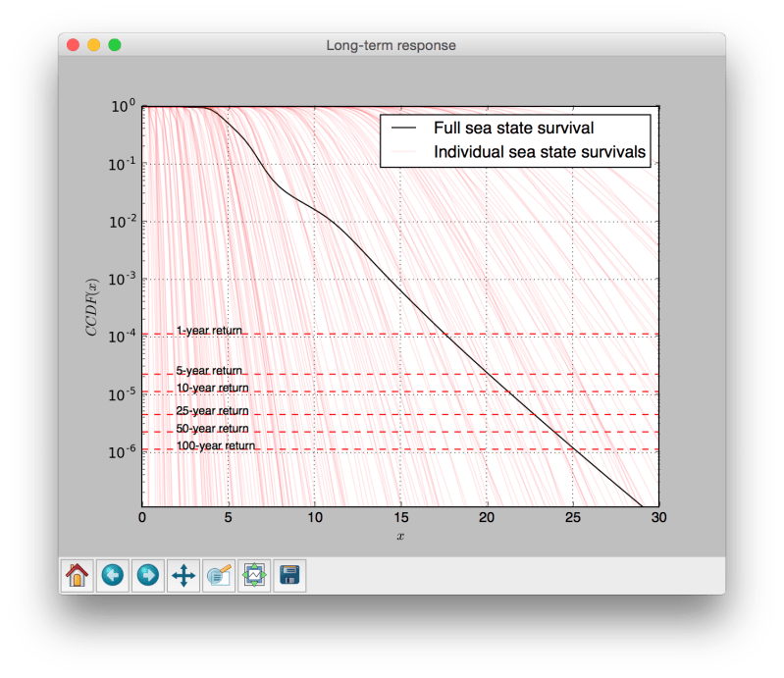Click the '1-year return' label
Image resolution: width=784 pixels, height=678 pixels.
click(210, 331)
